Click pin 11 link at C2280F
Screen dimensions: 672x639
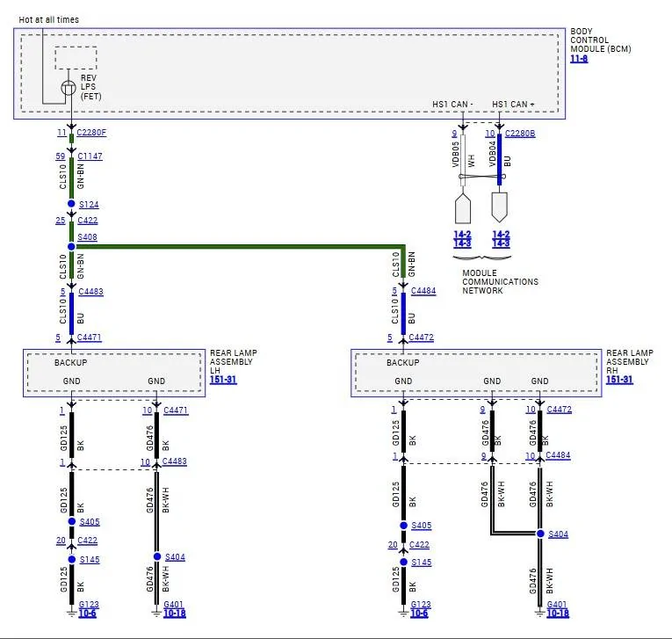tap(61, 133)
